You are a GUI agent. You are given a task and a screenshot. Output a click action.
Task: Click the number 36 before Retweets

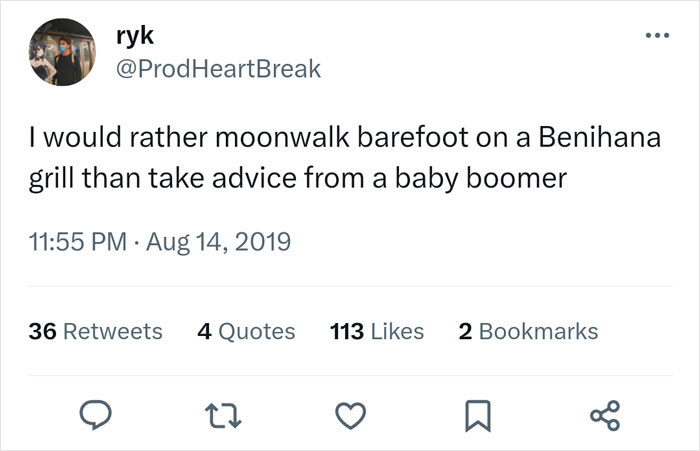(44, 331)
